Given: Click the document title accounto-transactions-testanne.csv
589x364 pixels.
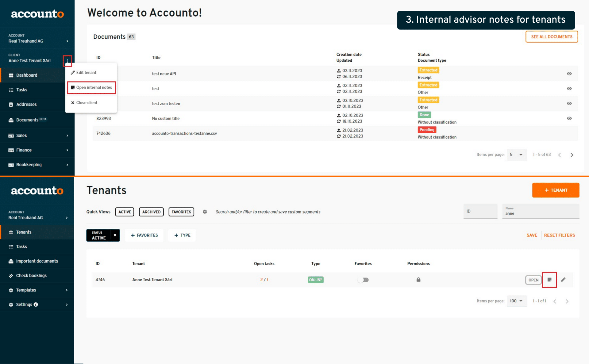Looking at the screenshot, I should coord(184,133).
